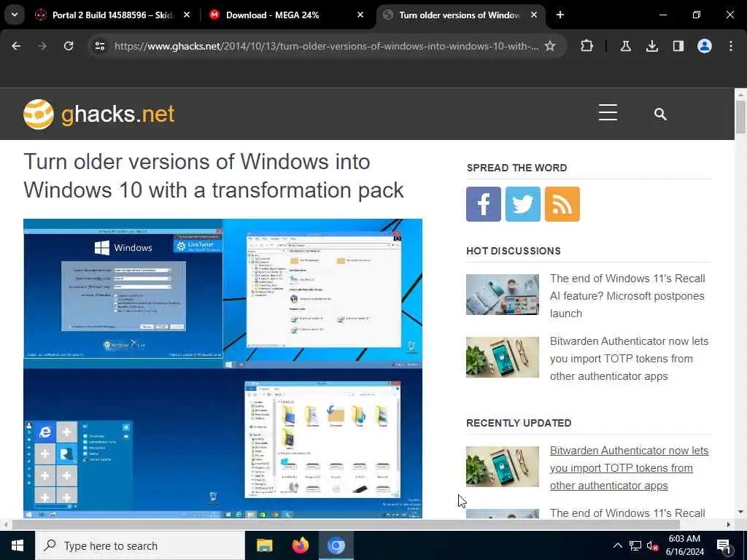
Task: Open Bitwarden Authenticator link in Recently Updated
Action: click(x=629, y=468)
